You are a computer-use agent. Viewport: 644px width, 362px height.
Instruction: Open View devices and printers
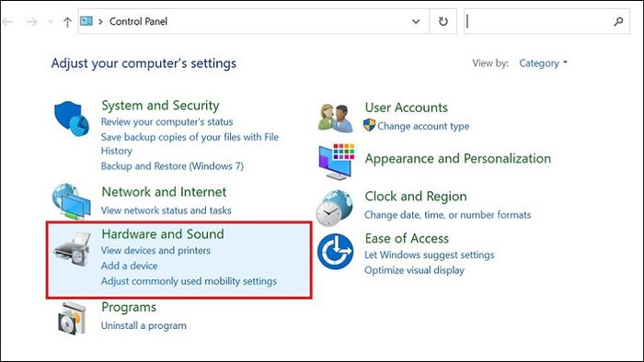[x=155, y=250]
